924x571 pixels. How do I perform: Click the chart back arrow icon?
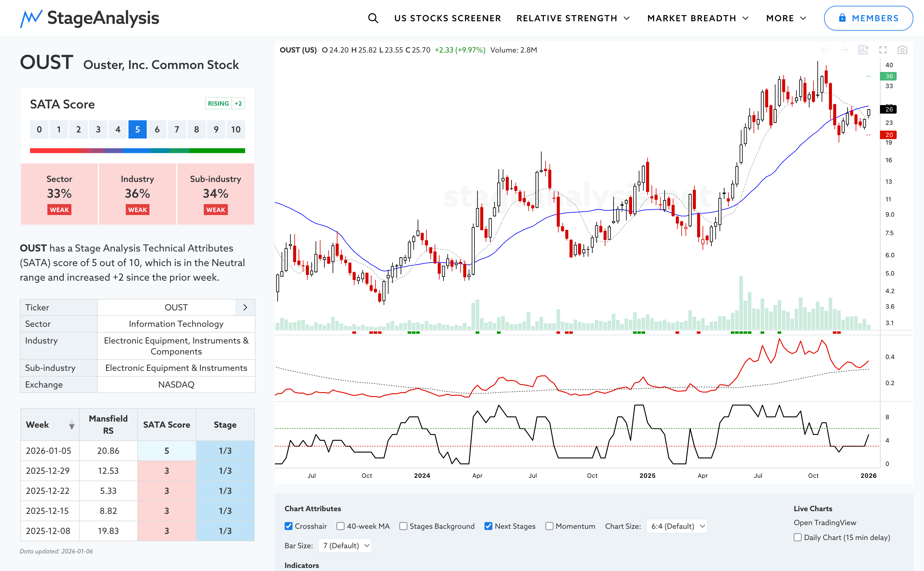(825, 50)
